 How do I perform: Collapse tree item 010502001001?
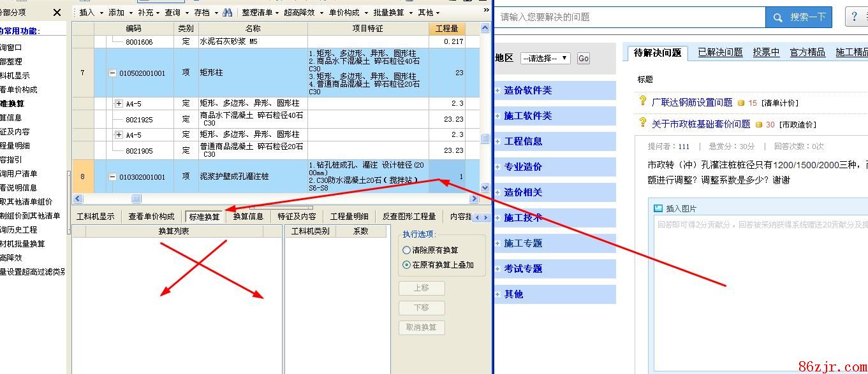click(113, 73)
